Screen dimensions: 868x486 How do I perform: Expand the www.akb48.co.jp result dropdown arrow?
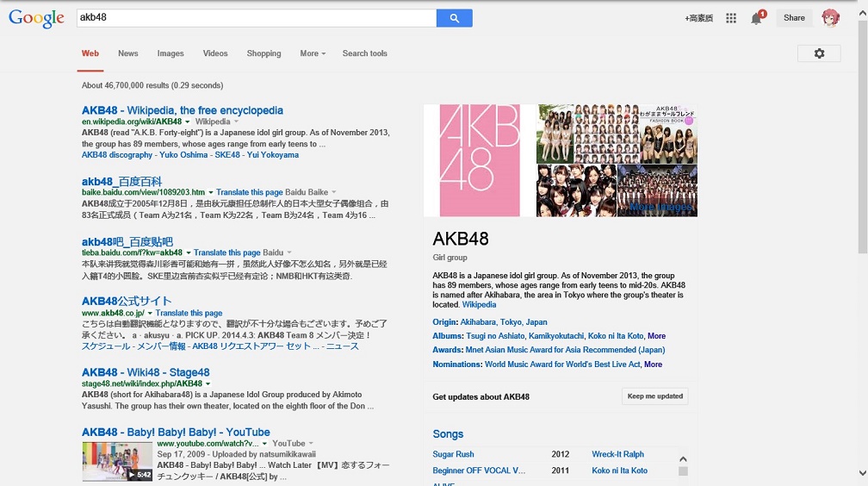coord(150,313)
